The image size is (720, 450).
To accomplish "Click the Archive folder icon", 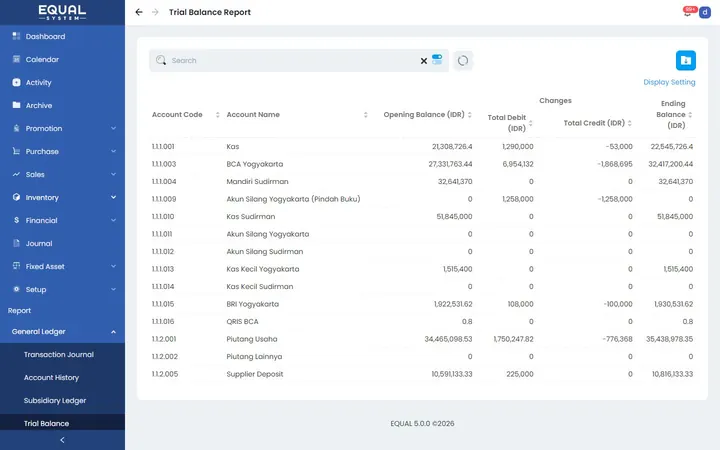I will [17, 105].
